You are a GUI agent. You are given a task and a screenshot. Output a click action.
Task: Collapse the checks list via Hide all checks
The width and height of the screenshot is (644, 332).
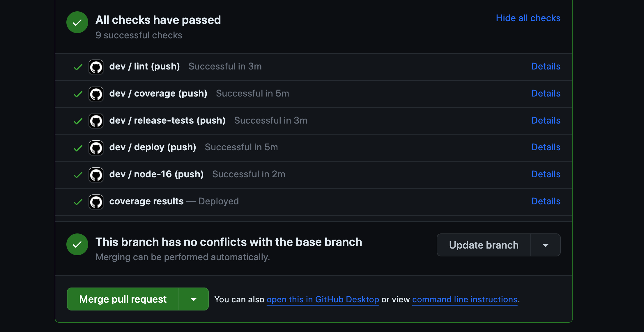tap(528, 18)
